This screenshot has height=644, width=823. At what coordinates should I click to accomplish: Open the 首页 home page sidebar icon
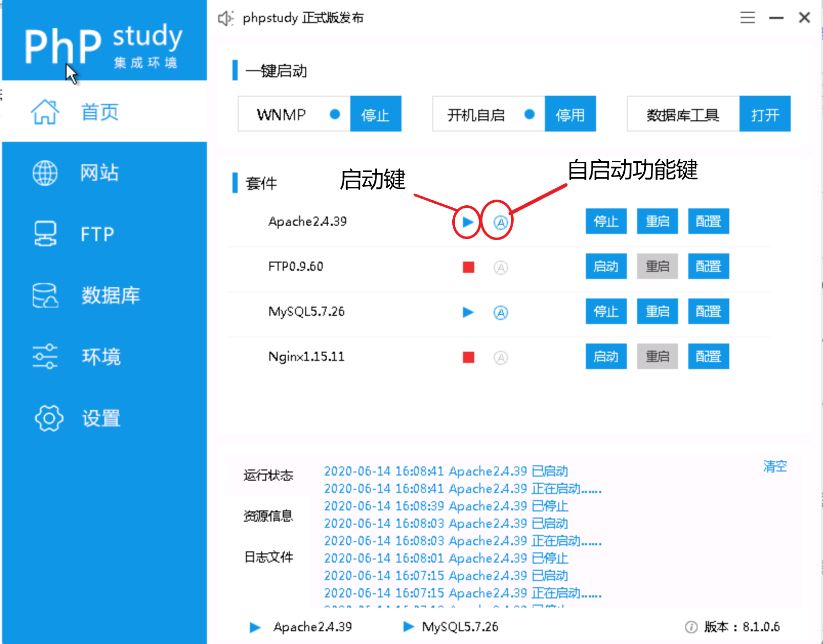pos(45,112)
